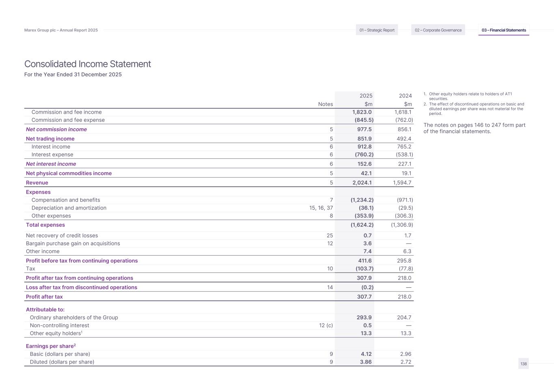Select the Net commission income row label
The height and width of the screenshot is (392, 554).
click(x=56, y=129)
